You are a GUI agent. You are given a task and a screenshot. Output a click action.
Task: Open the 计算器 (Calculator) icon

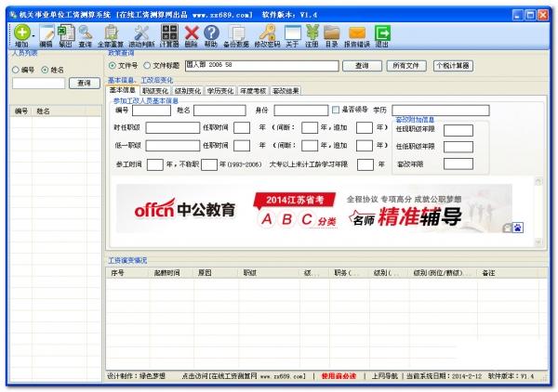click(169, 33)
